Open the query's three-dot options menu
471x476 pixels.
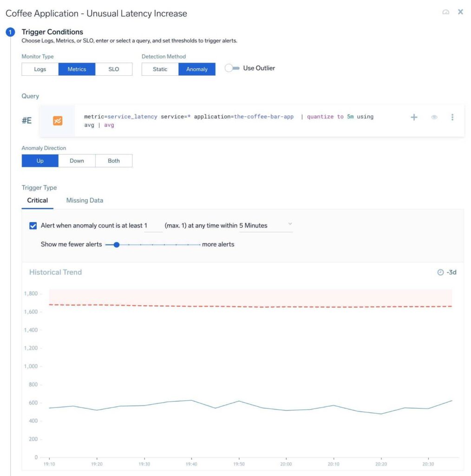pyautogui.click(x=452, y=117)
